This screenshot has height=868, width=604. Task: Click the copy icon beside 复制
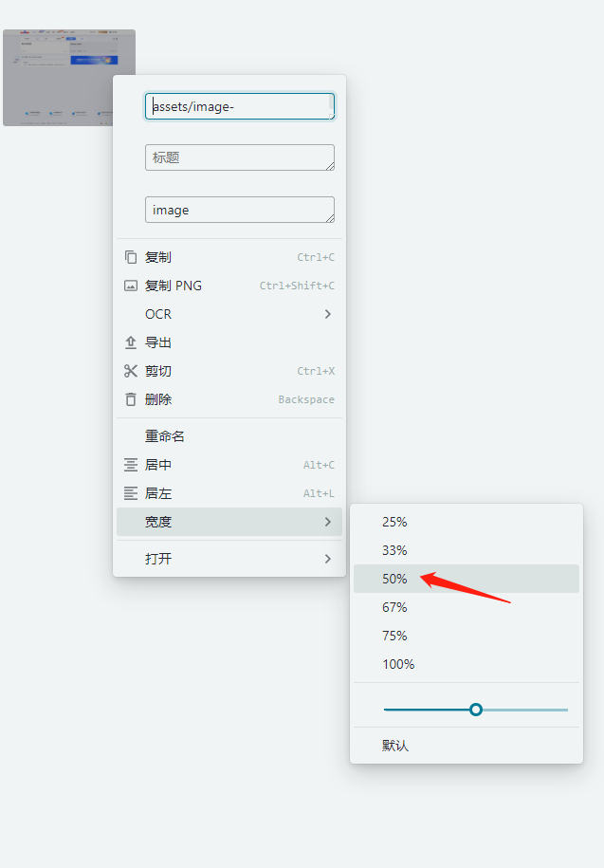coord(131,257)
